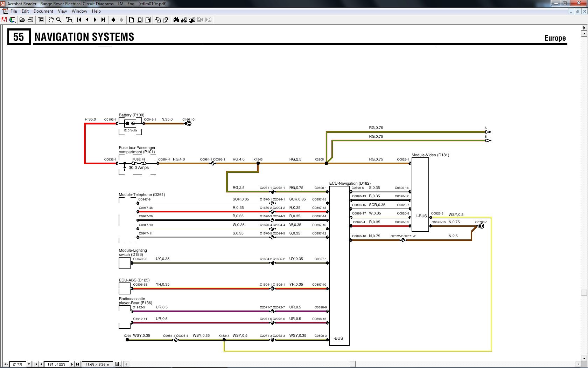Set Fit in Window page view

tap(140, 20)
